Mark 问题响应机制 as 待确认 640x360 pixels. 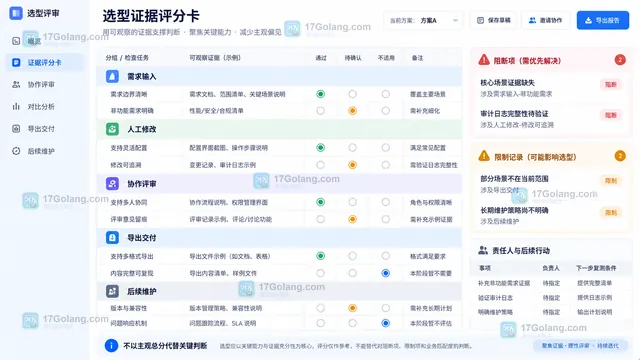pyautogui.click(x=352, y=323)
